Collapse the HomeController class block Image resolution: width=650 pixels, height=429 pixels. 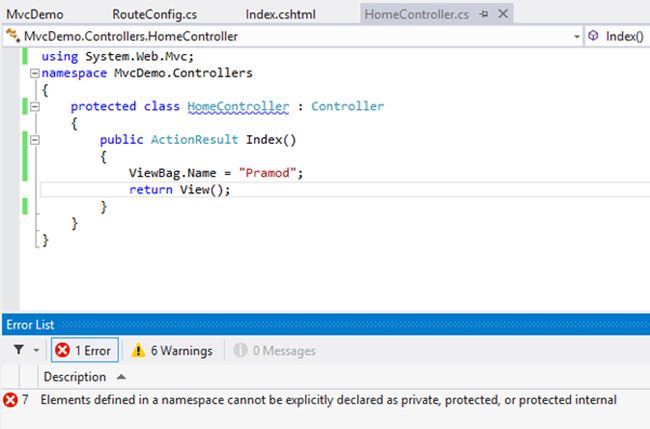tap(35, 107)
